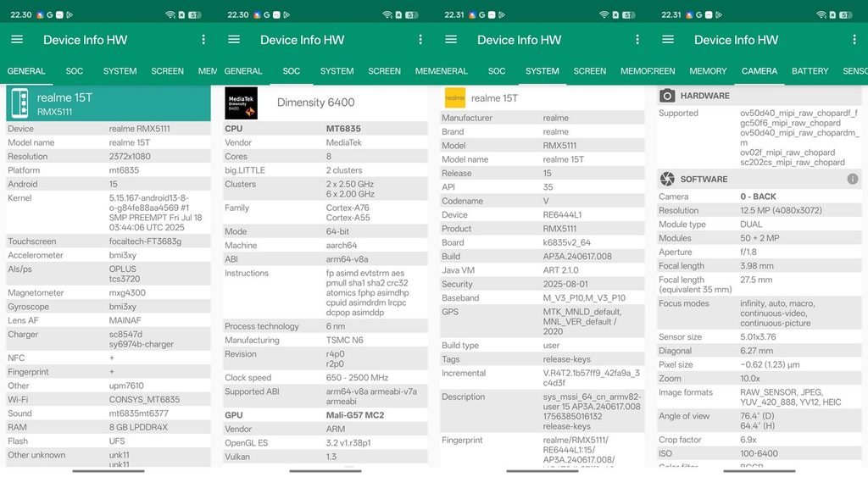Tap the Wi-Fi value CONSYS_MT6835

point(144,399)
